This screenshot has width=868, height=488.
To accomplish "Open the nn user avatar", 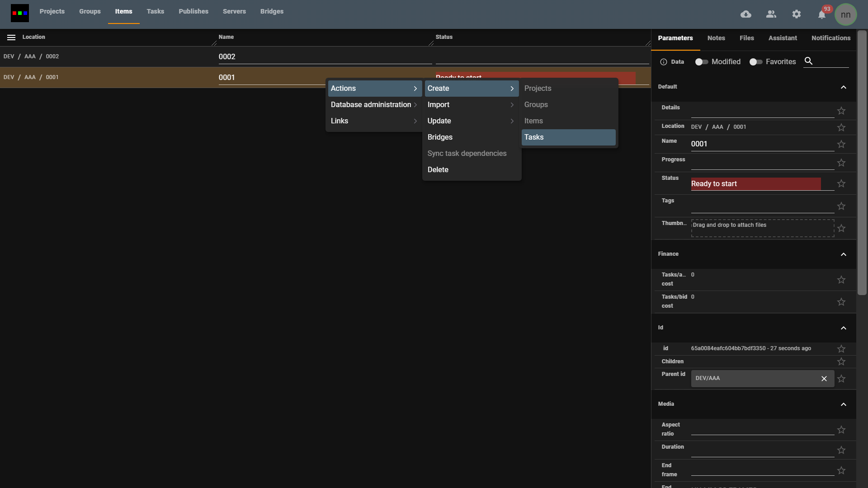I will tap(846, 14).
